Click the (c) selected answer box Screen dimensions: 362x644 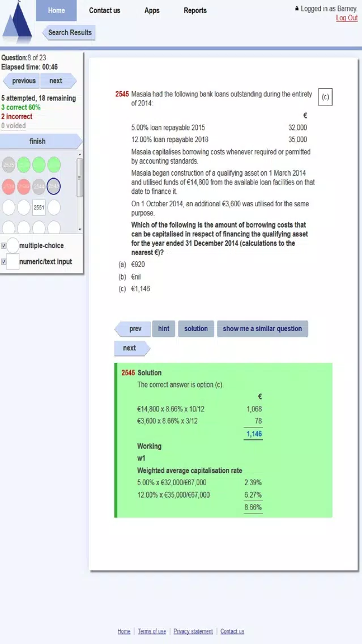pyautogui.click(x=325, y=98)
